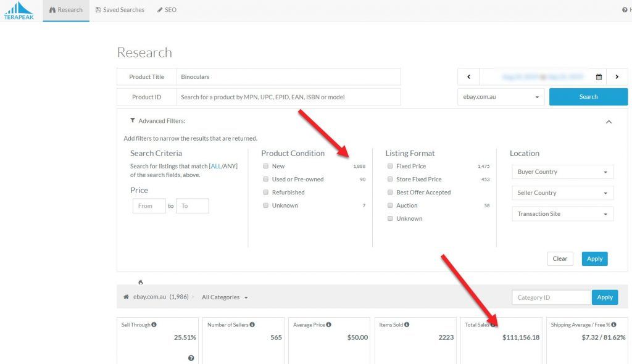Check the Store Fixed Price checkbox
This screenshot has height=364, width=632.
(390, 179)
